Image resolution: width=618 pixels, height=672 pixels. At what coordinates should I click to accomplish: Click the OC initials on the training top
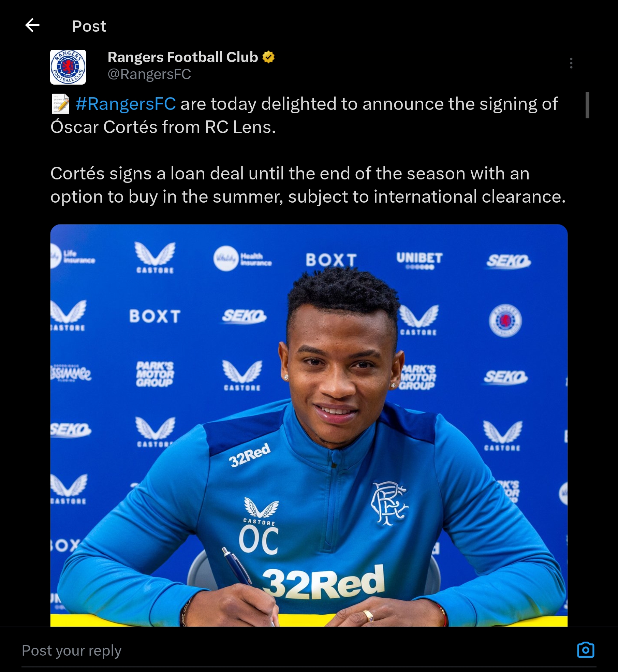(259, 540)
